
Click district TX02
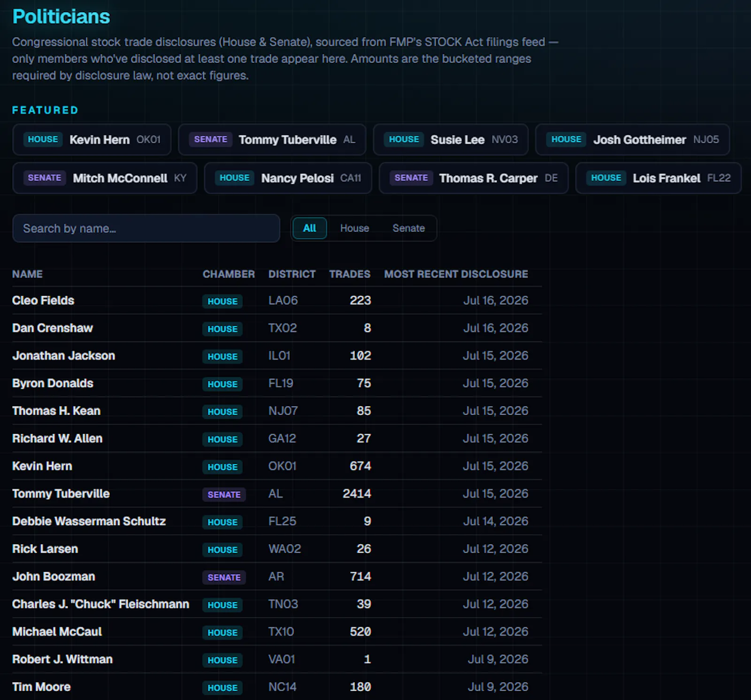coord(283,328)
